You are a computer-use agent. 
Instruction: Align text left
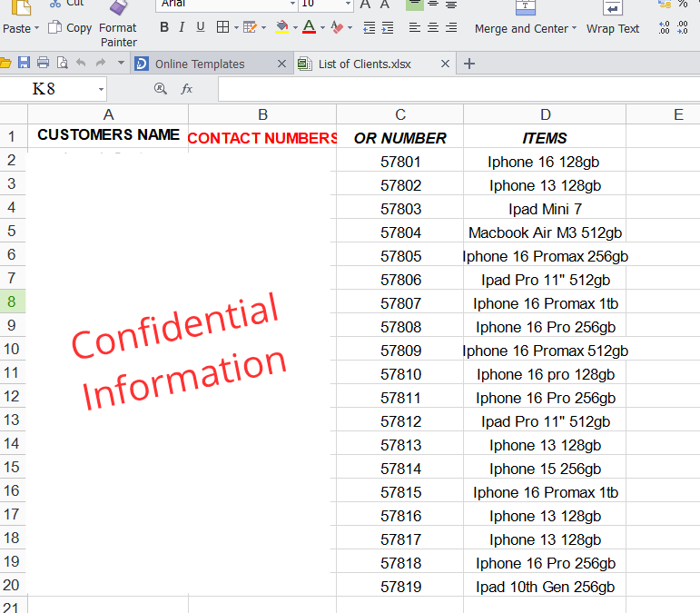click(415, 27)
